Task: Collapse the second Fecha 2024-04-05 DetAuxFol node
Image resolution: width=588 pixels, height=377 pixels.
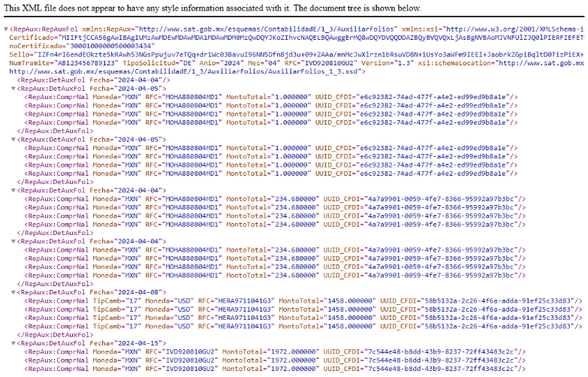Action: (x=13, y=140)
